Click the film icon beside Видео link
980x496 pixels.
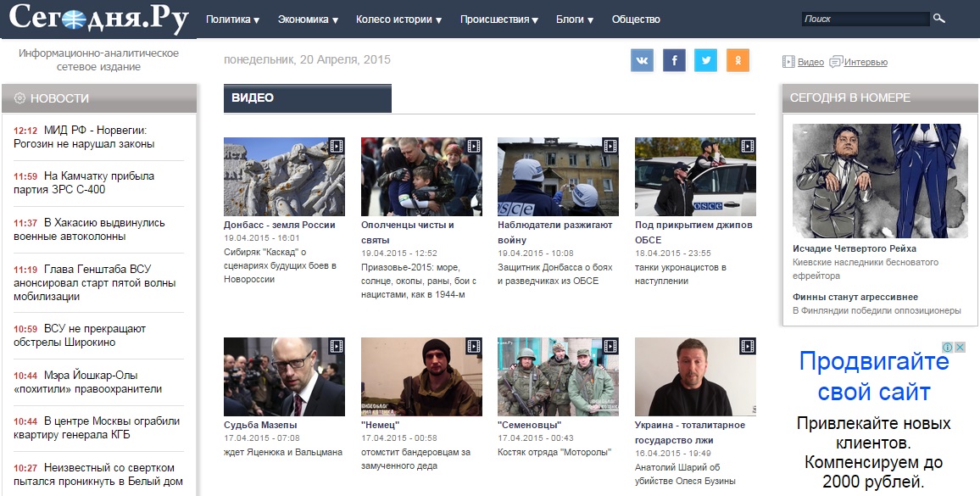[x=788, y=62]
